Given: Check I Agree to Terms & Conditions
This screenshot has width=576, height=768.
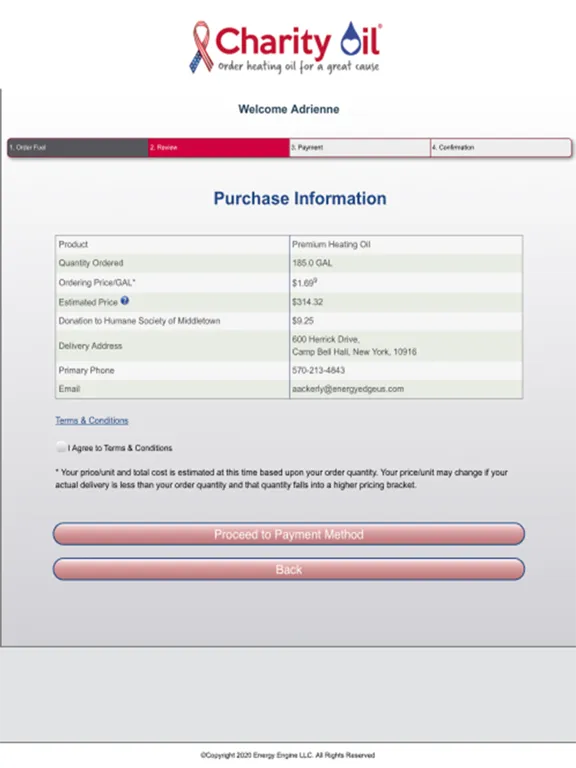Looking at the screenshot, I should click(61, 447).
